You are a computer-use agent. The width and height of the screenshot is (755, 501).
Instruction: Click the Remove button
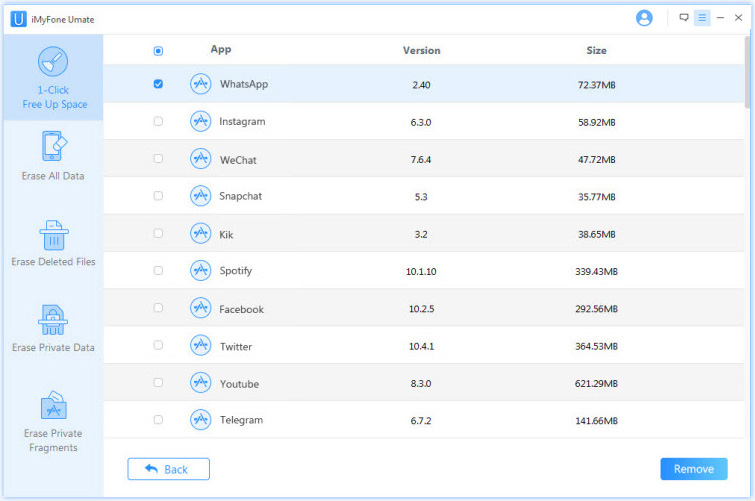coord(694,469)
